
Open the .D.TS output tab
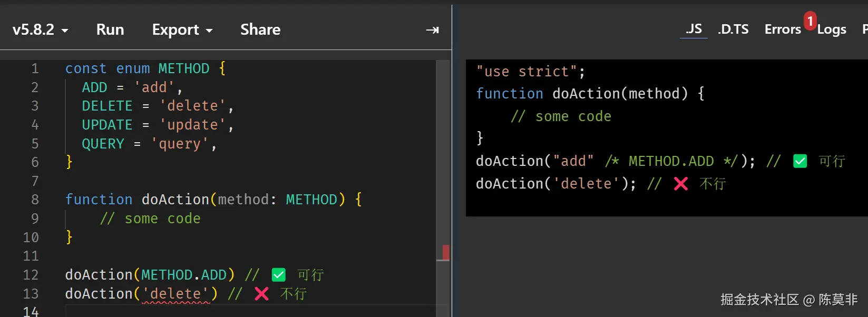tap(733, 29)
